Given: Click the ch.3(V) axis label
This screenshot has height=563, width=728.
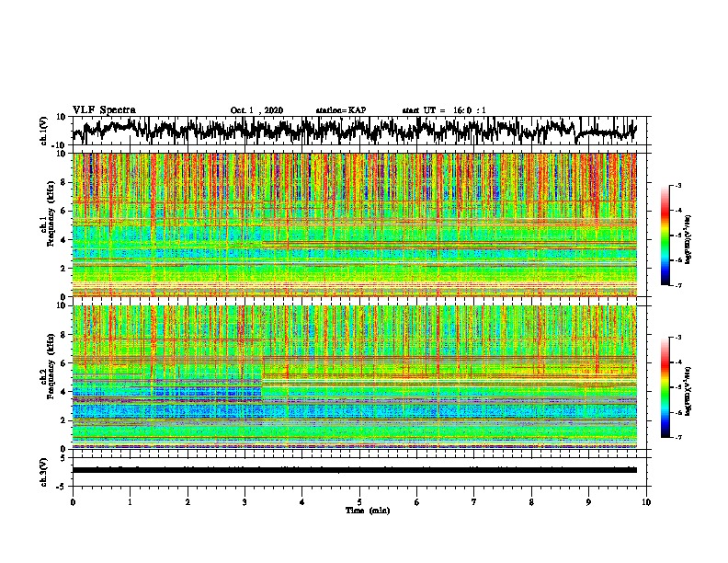Looking at the screenshot, I should point(44,472).
